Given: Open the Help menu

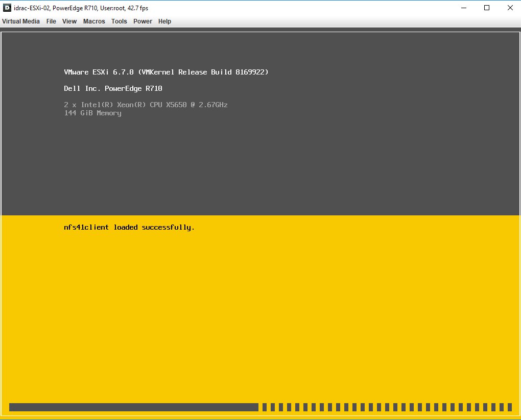Looking at the screenshot, I should point(164,21).
